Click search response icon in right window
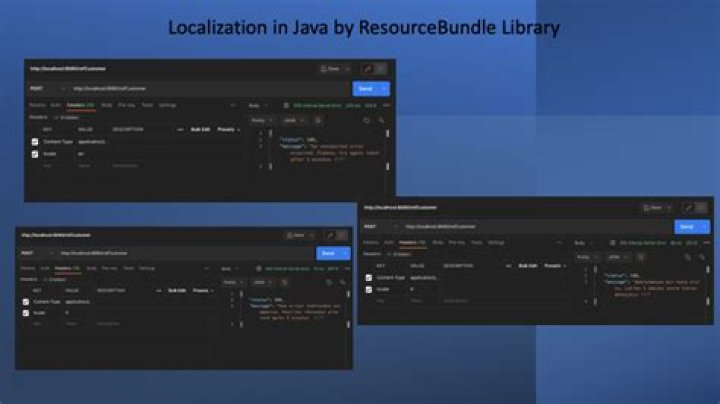This screenshot has height=404, width=720. [702, 257]
